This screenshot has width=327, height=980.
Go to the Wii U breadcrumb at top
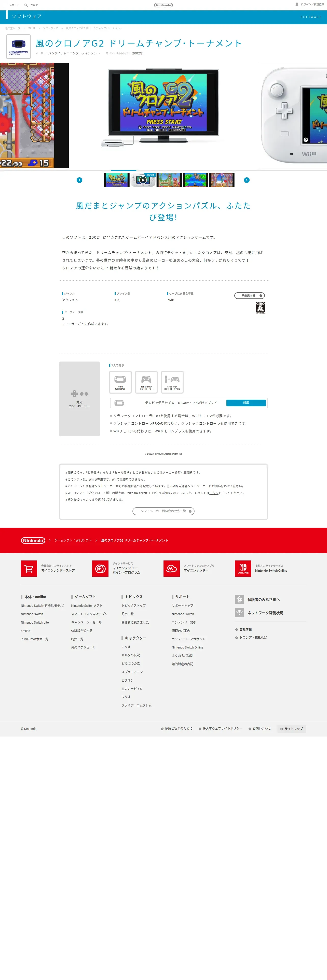(32, 28)
